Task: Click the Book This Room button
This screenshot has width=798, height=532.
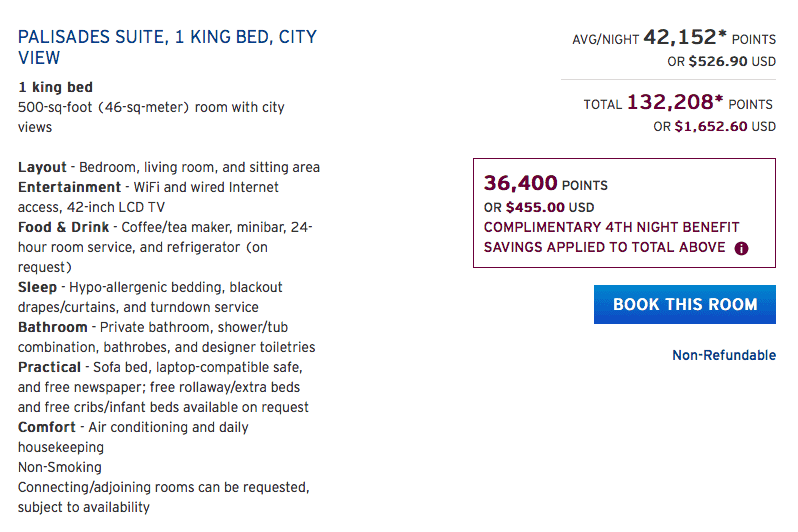Action: click(685, 304)
